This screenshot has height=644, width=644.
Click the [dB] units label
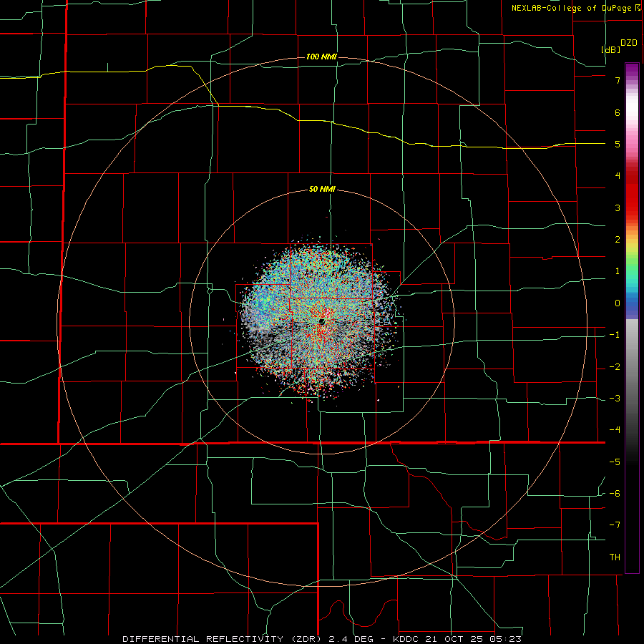click(611, 49)
